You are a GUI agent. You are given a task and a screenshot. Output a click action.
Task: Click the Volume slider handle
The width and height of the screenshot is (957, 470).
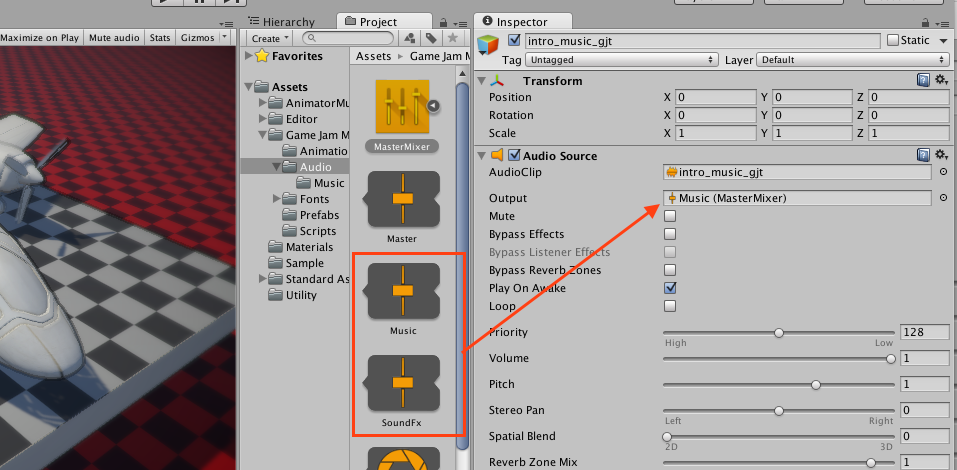(890, 359)
